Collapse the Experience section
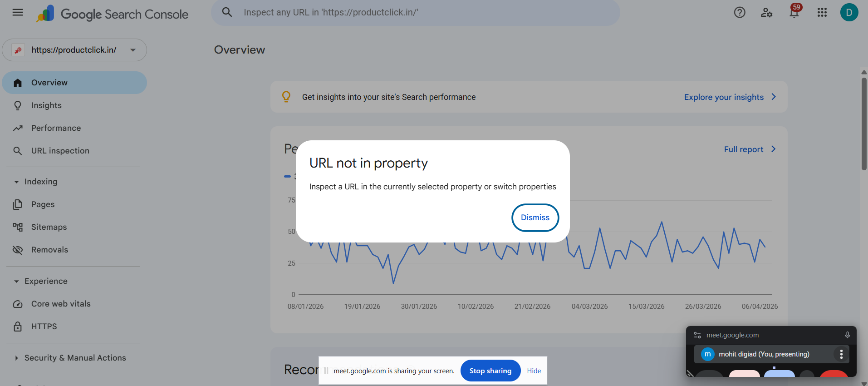This screenshot has height=386, width=868. [17, 281]
